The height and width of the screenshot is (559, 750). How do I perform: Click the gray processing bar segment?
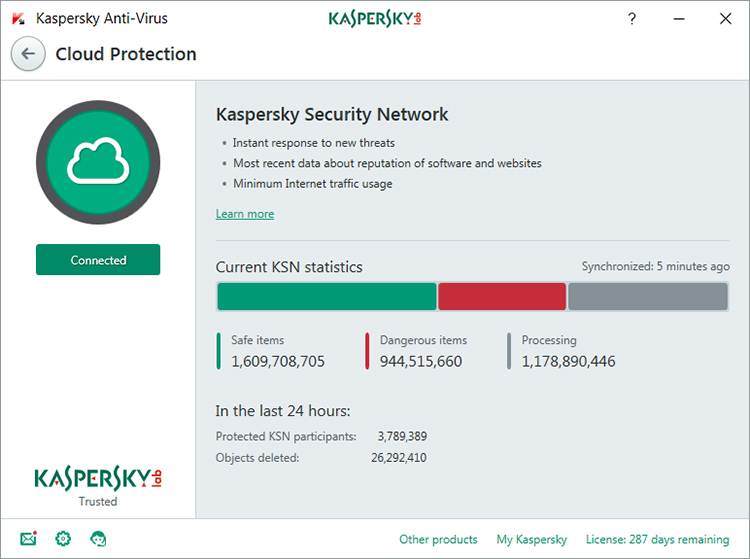click(x=648, y=297)
